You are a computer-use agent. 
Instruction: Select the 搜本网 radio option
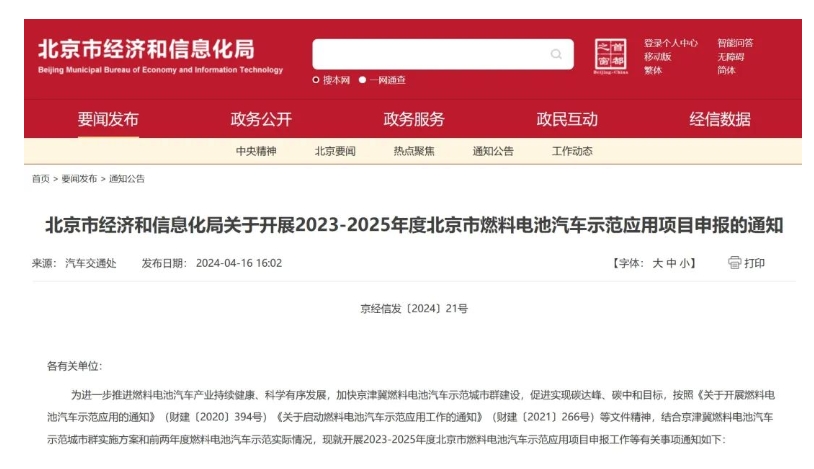coord(317,80)
